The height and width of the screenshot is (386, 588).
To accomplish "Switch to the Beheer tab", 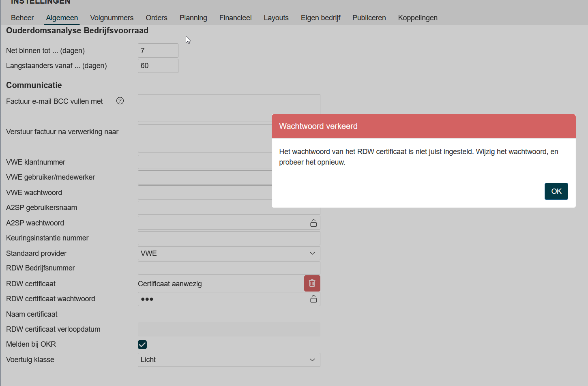I will click(x=22, y=18).
